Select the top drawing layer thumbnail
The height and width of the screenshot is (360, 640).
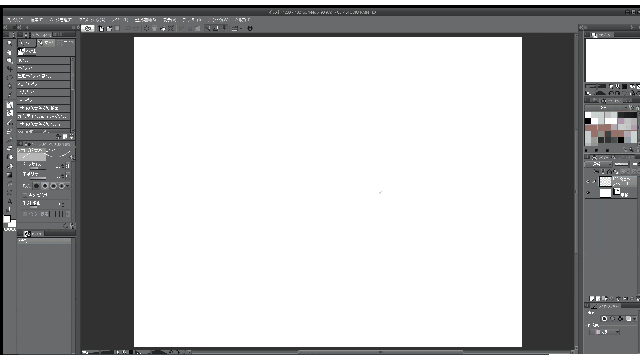coord(605,182)
